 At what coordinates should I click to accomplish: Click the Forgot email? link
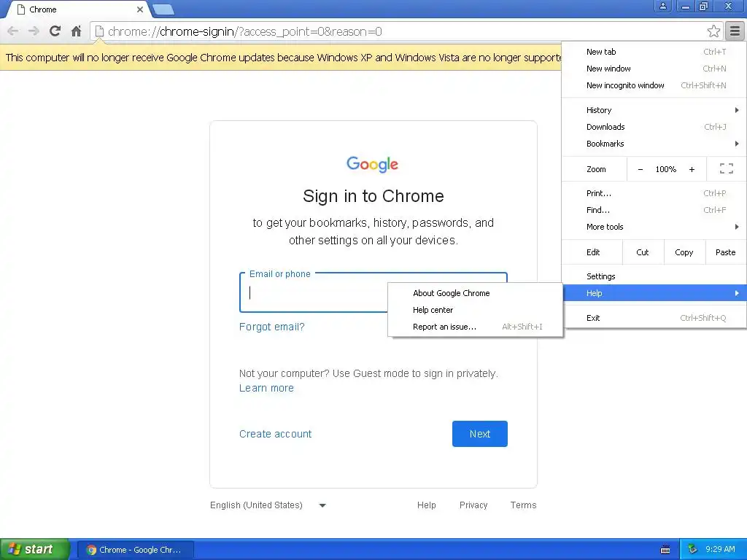tap(271, 327)
